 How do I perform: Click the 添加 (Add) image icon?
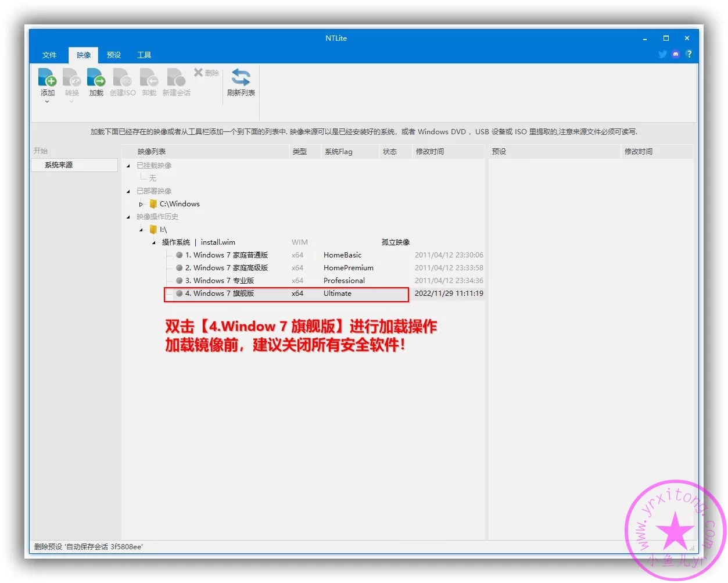[47, 77]
